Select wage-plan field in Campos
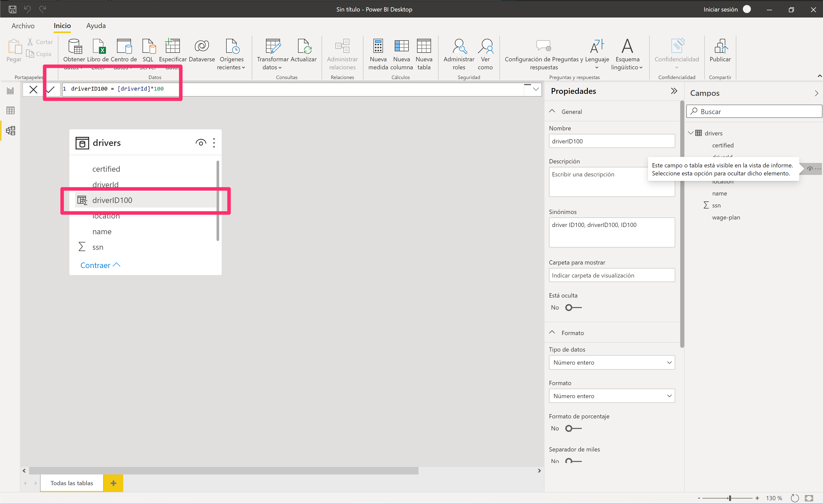 click(726, 217)
